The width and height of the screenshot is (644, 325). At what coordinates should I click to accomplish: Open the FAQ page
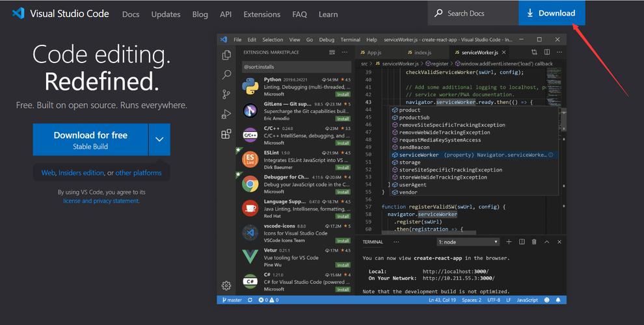pos(299,14)
